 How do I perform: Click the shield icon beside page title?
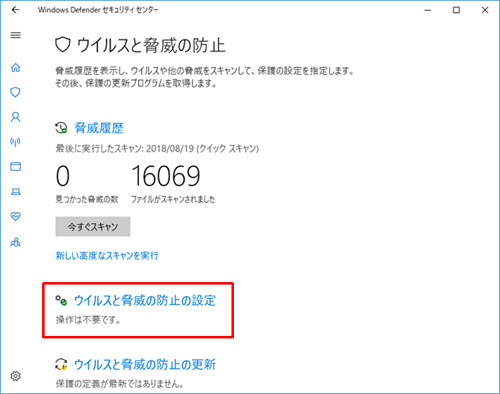pyautogui.click(x=62, y=45)
